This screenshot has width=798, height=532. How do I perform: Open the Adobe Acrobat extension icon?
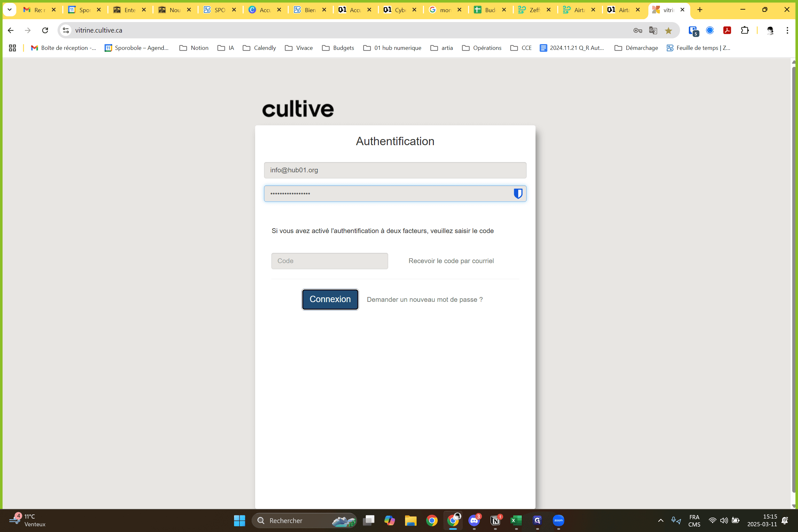tap(727, 30)
